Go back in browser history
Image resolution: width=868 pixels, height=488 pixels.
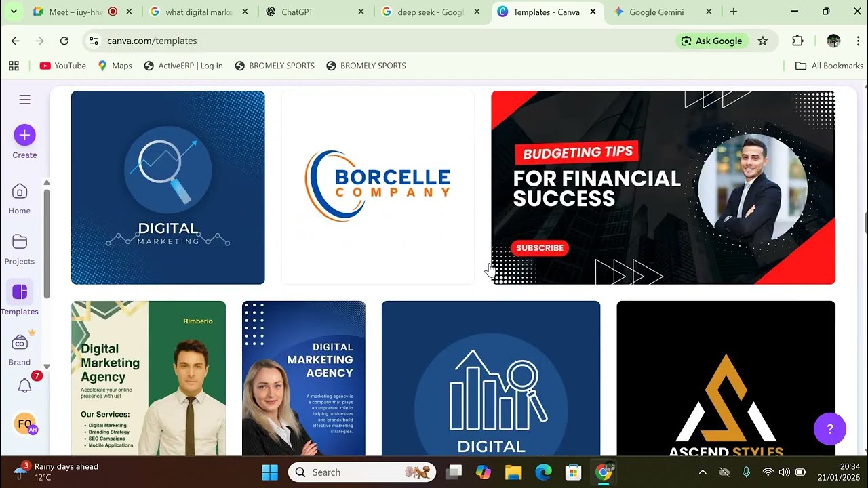16,41
